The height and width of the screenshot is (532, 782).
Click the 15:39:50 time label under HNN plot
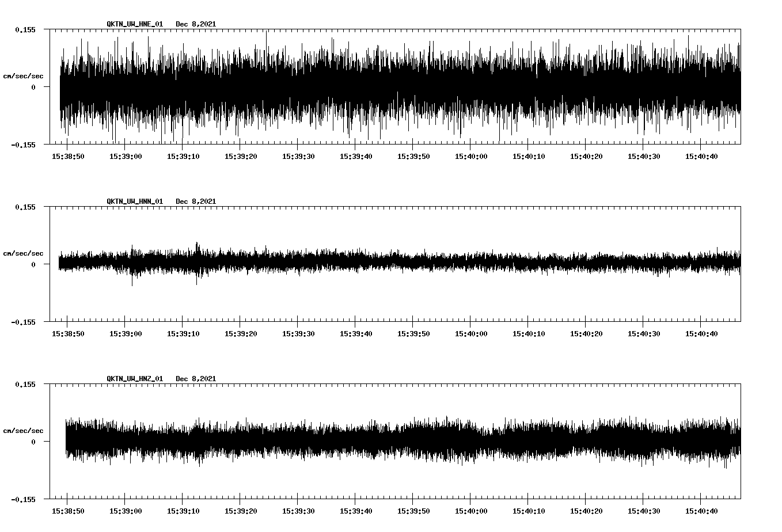click(413, 334)
